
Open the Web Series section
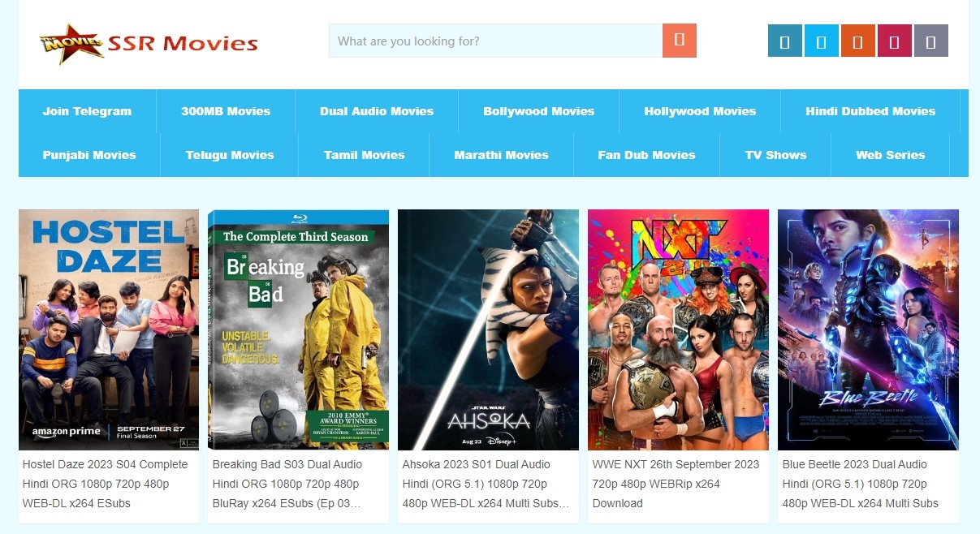click(890, 155)
